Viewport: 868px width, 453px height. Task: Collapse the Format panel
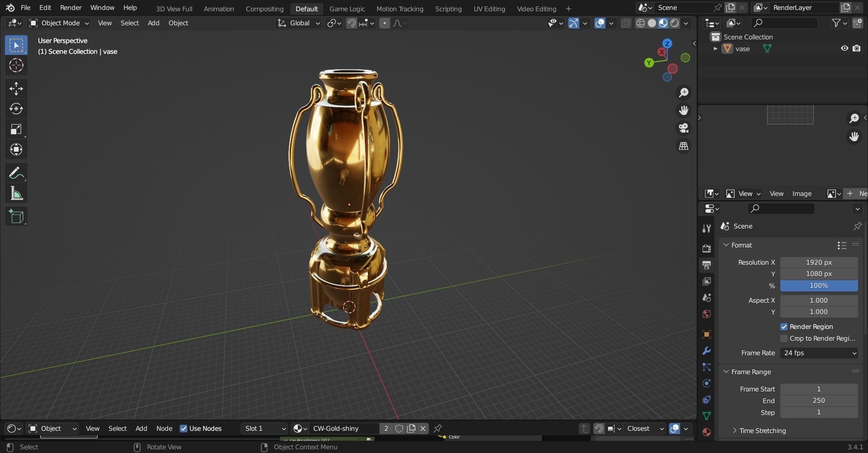(726, 245)
